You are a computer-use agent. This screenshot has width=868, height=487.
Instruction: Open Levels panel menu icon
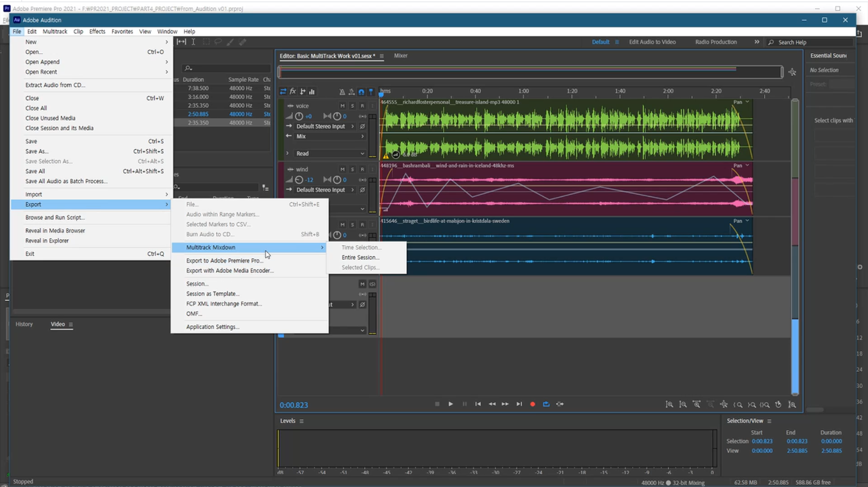302,421
